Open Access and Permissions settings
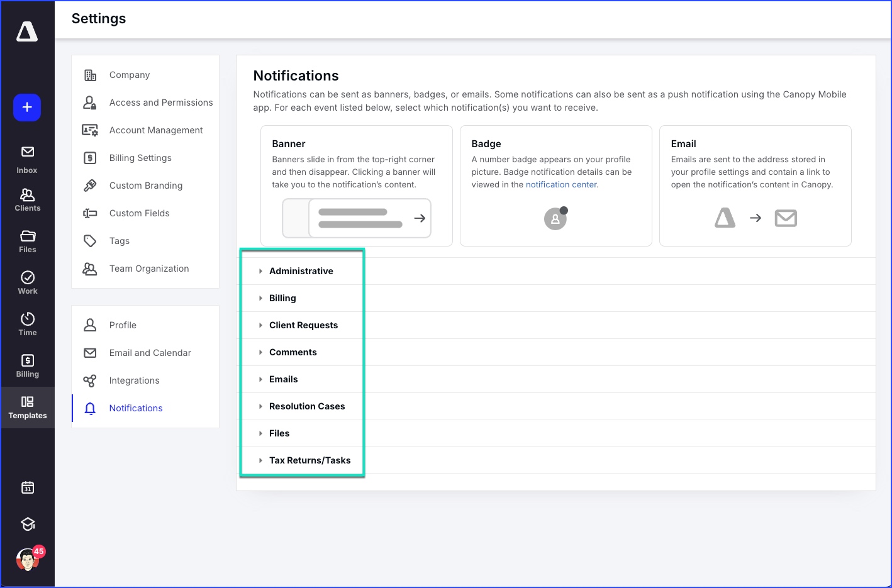Viewport: 892px width, 588px height. click(161, 103)
